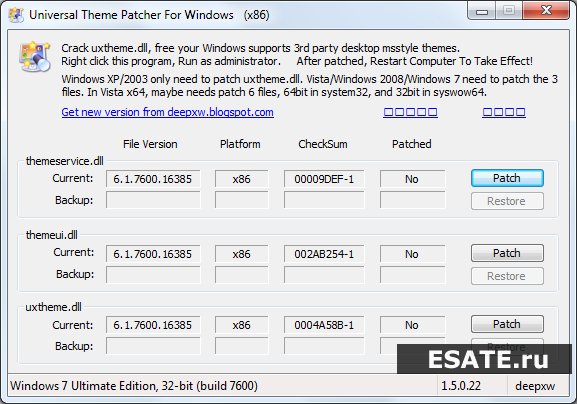Open the five-box link next to the blogspot link
This screenshot has width=577, height=404.
[x=410, y=112]
